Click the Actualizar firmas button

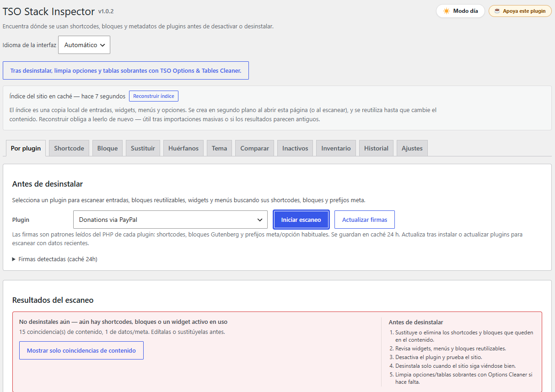tap(365, 220)
